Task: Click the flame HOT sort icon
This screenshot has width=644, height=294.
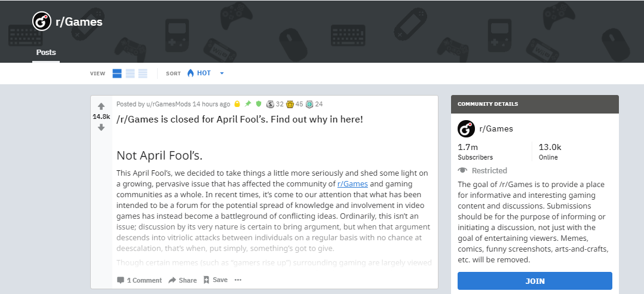Action: click(x=190, y=73)
